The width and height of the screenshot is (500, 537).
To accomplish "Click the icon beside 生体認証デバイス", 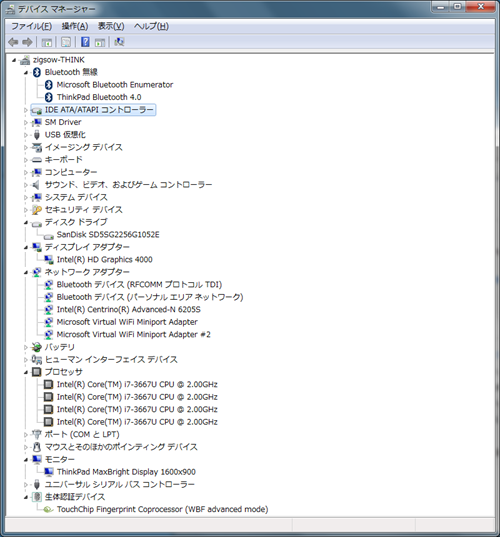I will click(x=37, y=497).
